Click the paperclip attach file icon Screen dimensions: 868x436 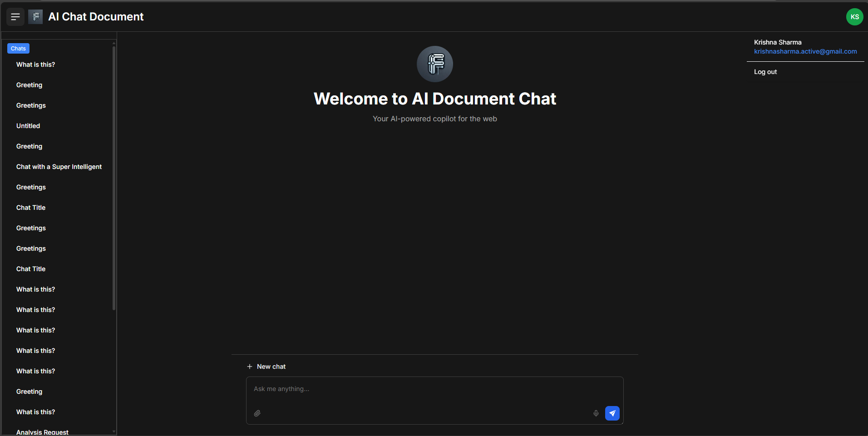click(257, 413)
